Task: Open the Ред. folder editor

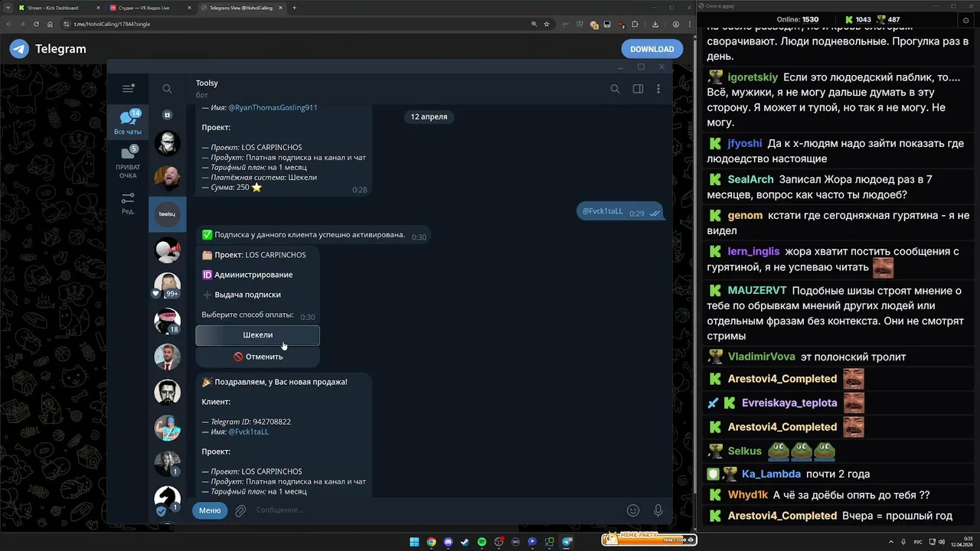Action: pyautogui.click(x=128, y=204)
